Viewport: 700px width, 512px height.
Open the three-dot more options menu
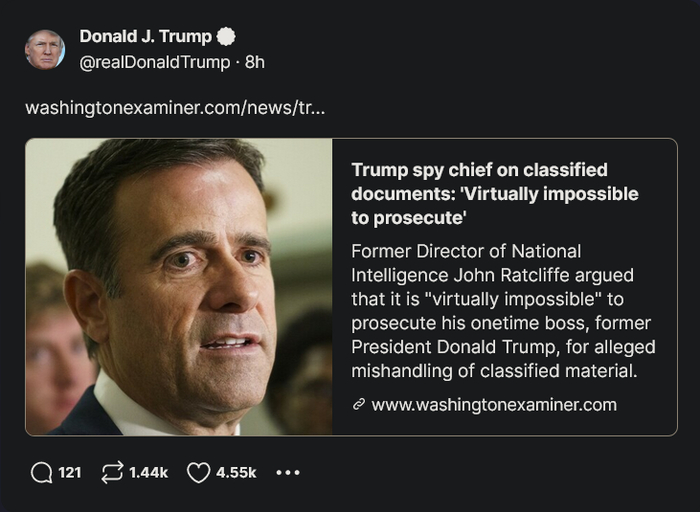click(287, 472)
